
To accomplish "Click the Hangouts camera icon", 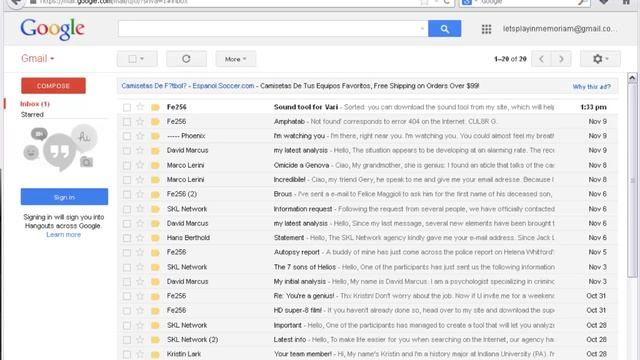I will [86, 162].
